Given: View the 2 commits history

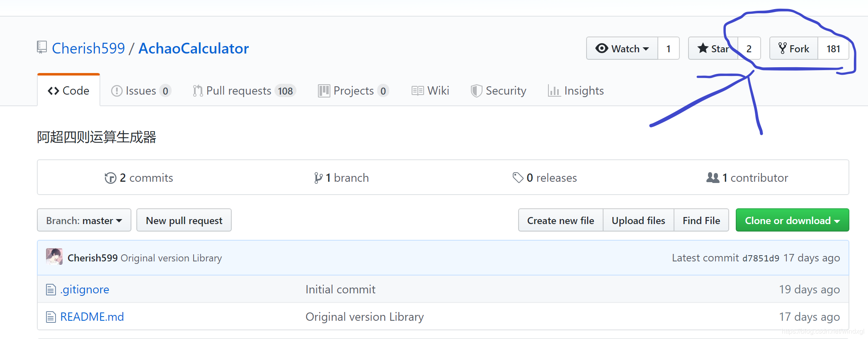Looking at the screenshot, I should point(139,178).
